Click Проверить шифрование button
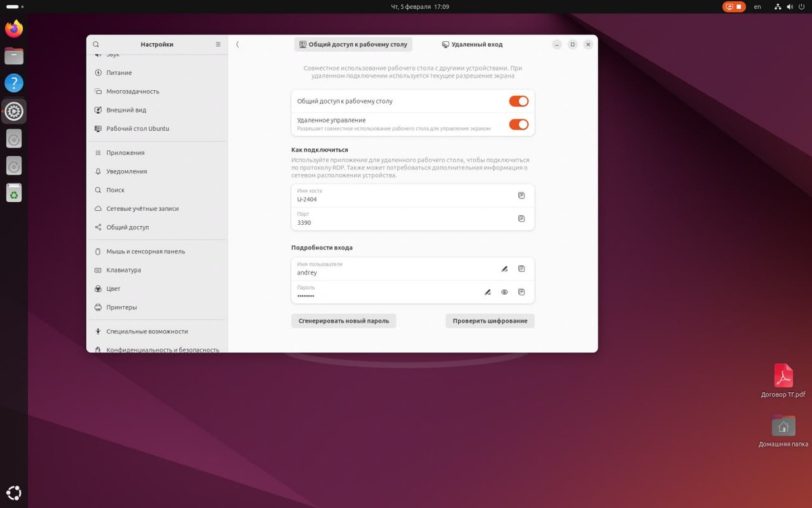 490,320
